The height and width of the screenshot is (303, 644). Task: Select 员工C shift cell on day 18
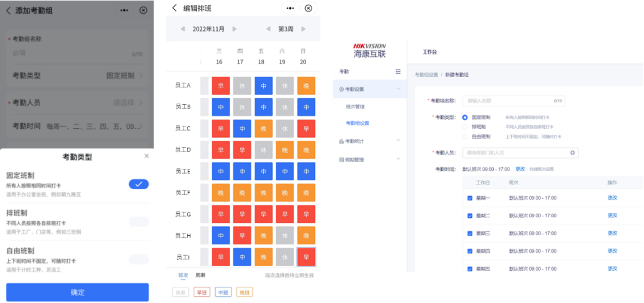point(263,129)
